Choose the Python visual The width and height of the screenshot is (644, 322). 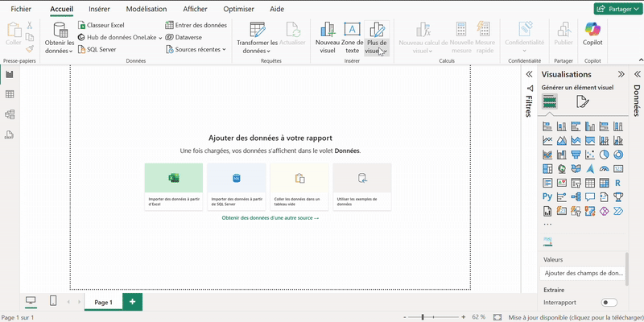click(x=547, y=196)
